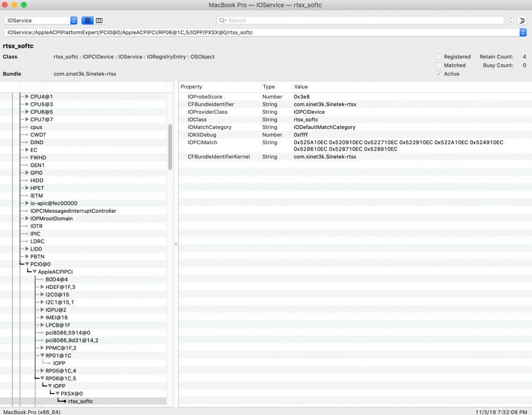This screenshot has height=415, width=532.
Task: Toggle the Matched checkbox
Action: coord(439,65)
